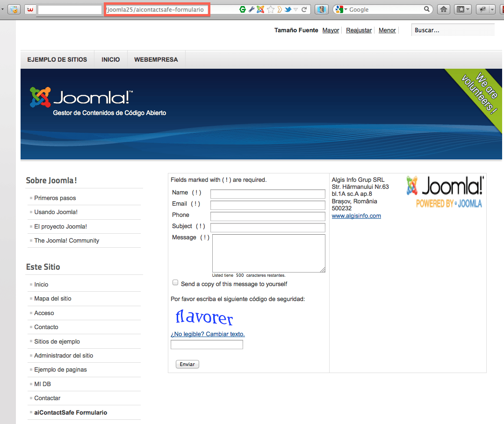Click the Email input field
The width and height of the screenshot is (504, 424).
pyautogui.click(x=268, y=205)
